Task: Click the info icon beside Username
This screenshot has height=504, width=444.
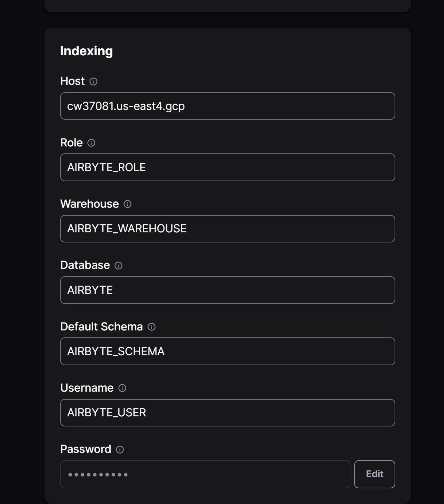Action: pyautogui.click(x=122, y=388)
